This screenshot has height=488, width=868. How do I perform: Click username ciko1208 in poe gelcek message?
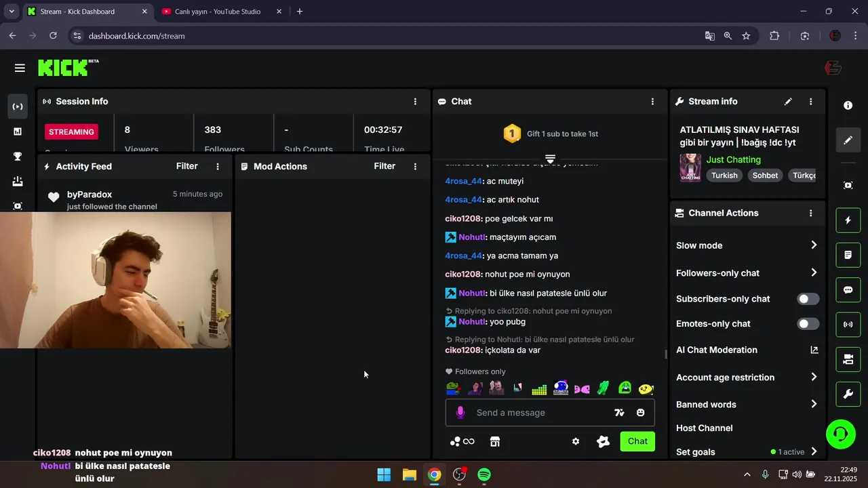[x=463, y=219]
